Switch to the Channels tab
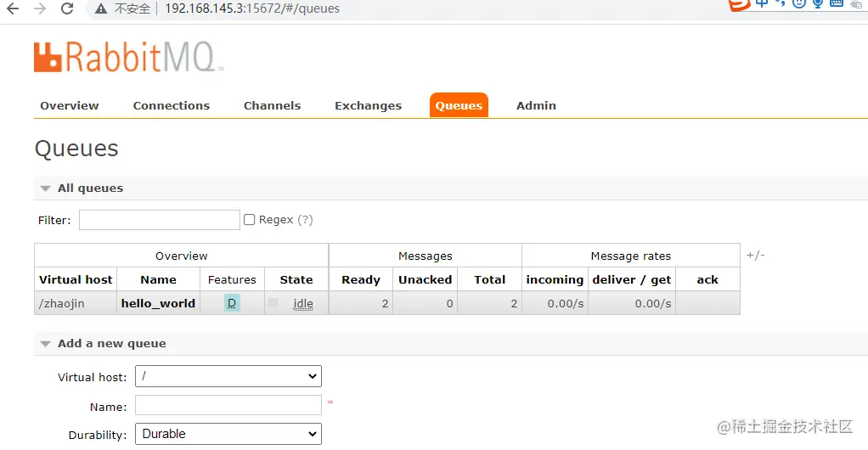This screenshot has width=868, height=450. coord(273,106)
